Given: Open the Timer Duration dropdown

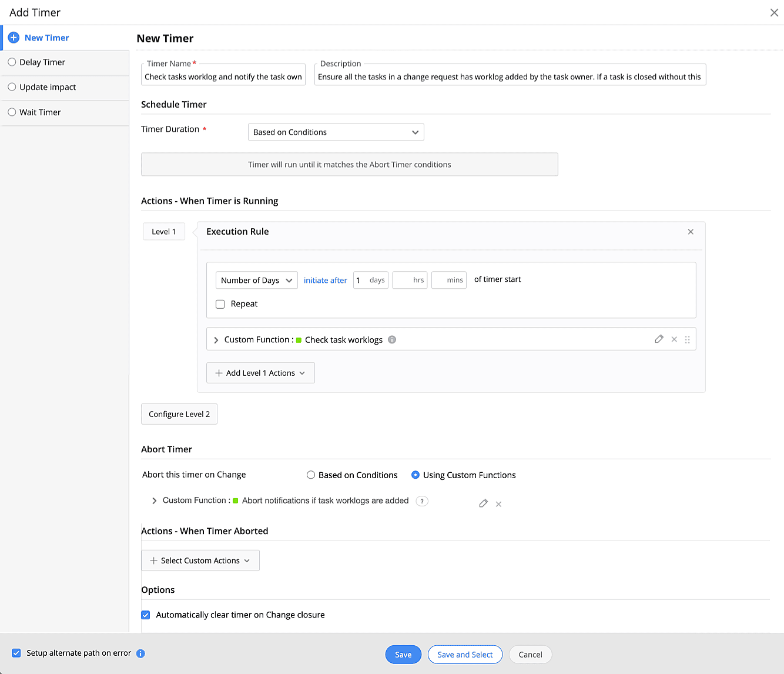Looking at the screenshot, I should point(336,132).
